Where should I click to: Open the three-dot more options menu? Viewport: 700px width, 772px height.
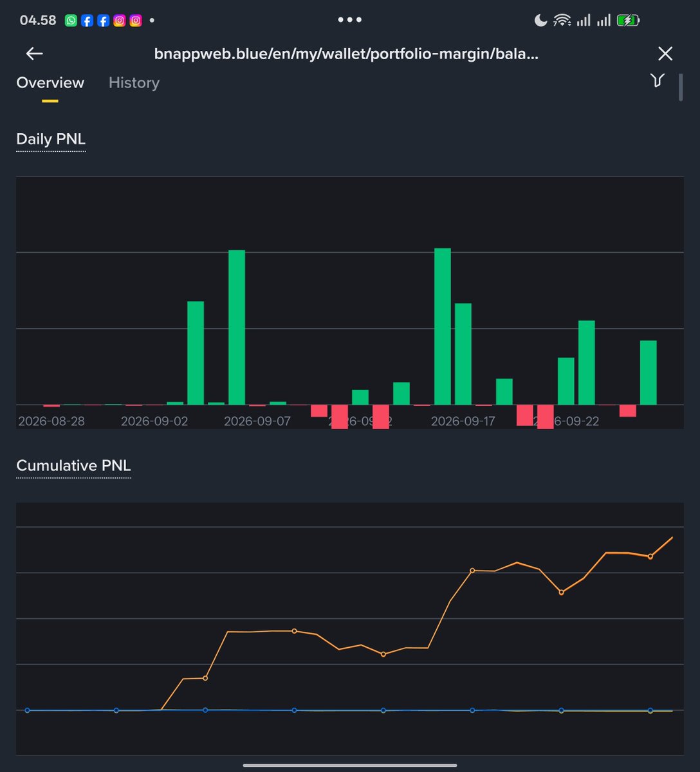(350, 20)
